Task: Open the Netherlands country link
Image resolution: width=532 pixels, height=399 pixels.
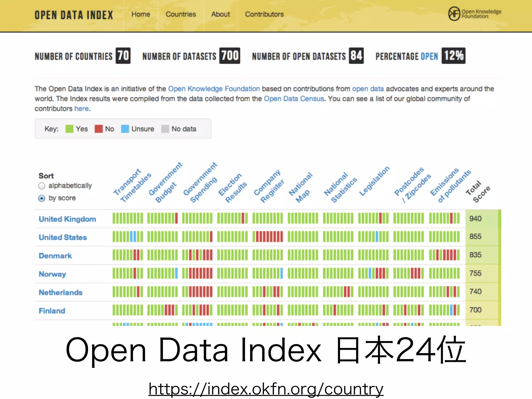Action: point(61,292)
